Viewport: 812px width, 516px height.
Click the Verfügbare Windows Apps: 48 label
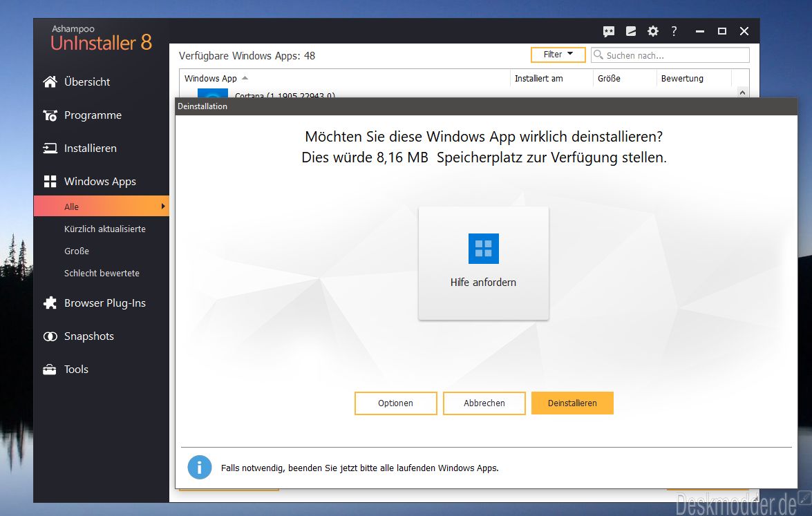(x=247, y=56)
